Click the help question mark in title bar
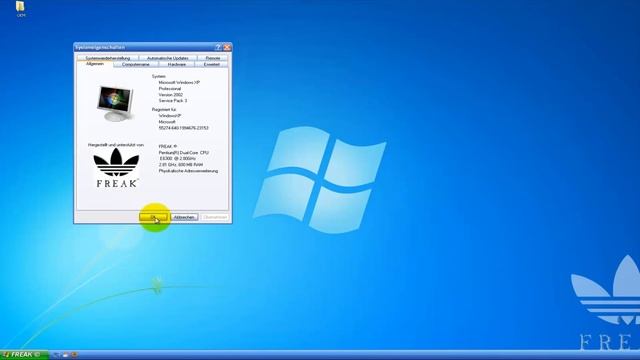Image resolution: width=640 pixels, height=360 pixels. click(218, 47)
